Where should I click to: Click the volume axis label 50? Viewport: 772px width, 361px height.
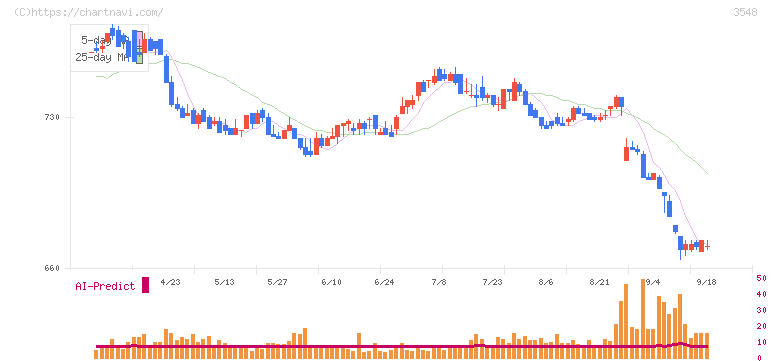coord(761,278)
